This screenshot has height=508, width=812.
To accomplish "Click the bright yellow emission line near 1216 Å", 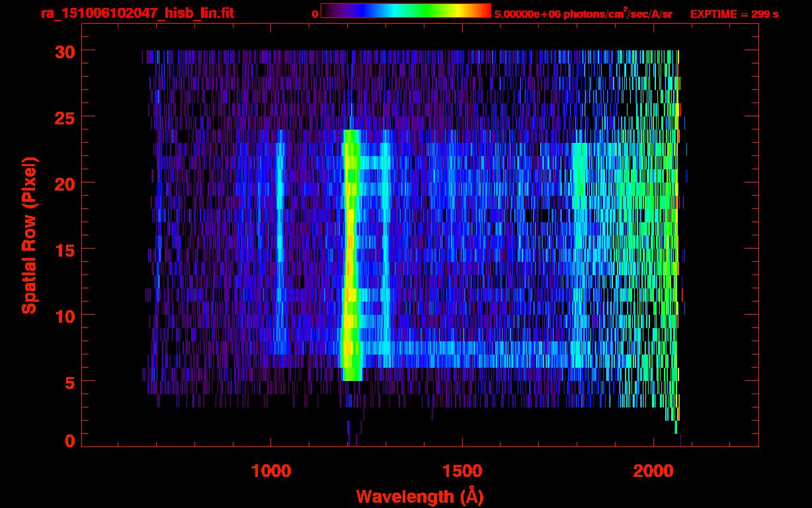I will click(350, 255).
